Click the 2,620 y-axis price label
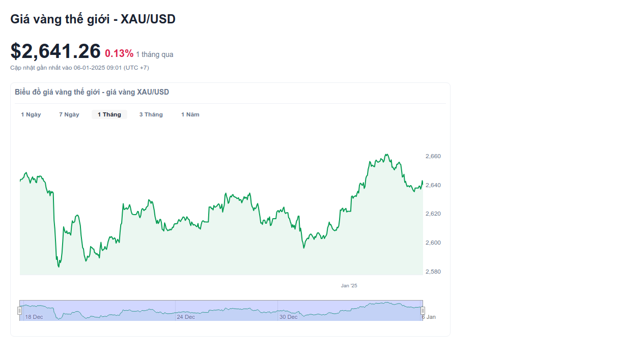Image resolution: width=644 pixels, height=357 pixels. pos(433,214)
